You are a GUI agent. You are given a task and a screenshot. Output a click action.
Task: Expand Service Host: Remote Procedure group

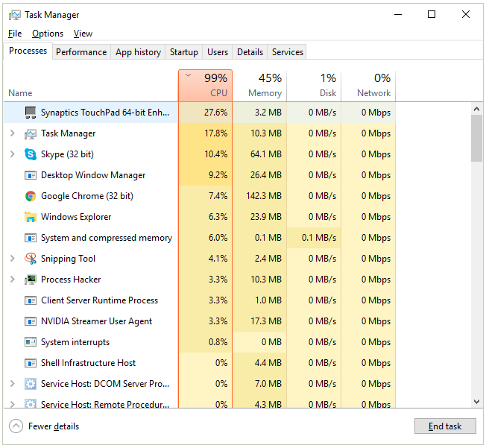(x=13, y=404)
